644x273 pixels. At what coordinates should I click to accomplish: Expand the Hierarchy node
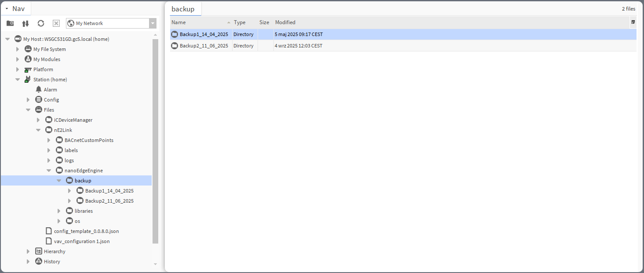click(x=28, y=251)
